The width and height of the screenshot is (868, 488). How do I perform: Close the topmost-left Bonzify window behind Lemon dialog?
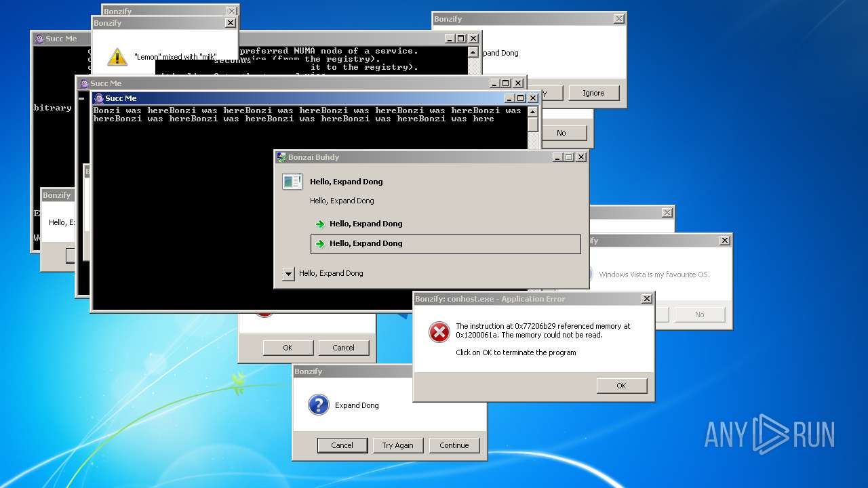pyautogui.click(x=231, y=11)
